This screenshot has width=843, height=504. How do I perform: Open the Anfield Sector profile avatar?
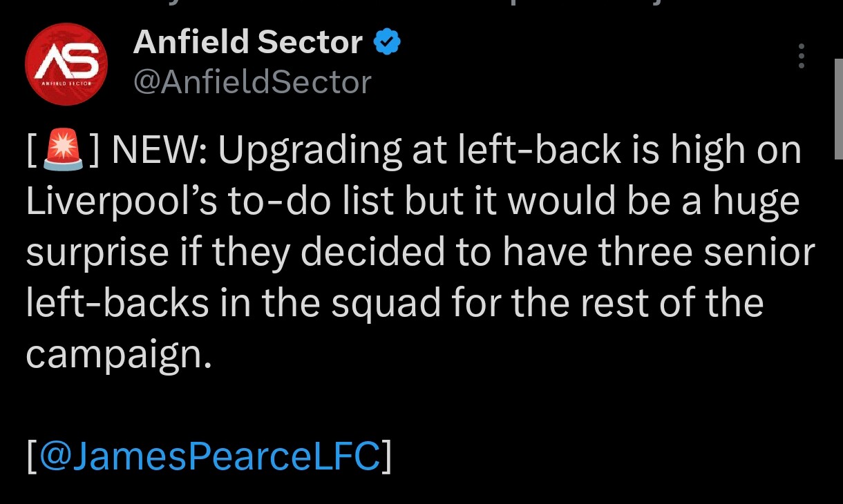66,64
